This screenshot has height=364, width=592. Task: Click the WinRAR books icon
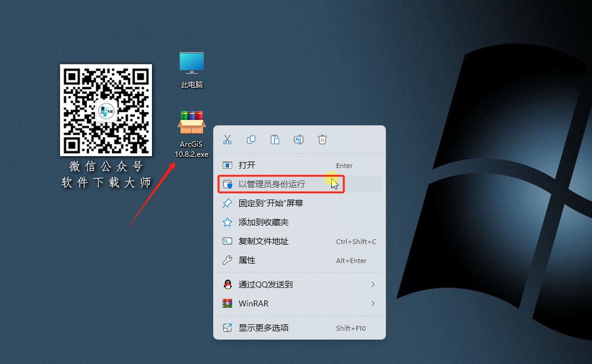pos(228,303)
